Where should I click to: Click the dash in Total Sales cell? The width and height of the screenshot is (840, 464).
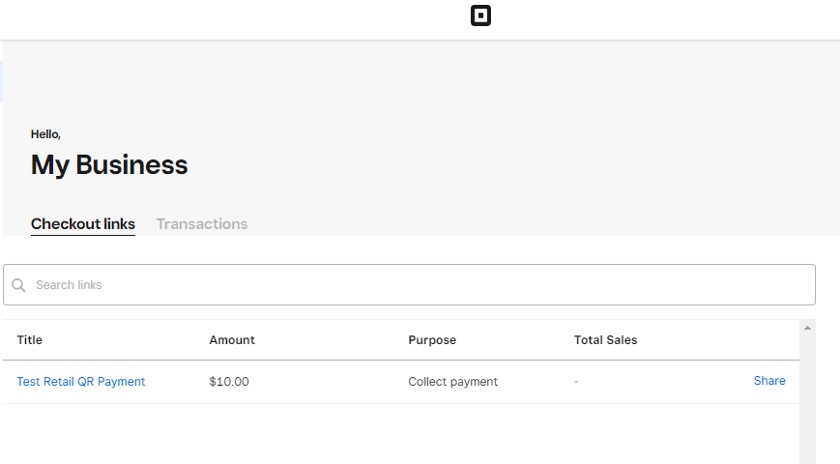point(576,381)
